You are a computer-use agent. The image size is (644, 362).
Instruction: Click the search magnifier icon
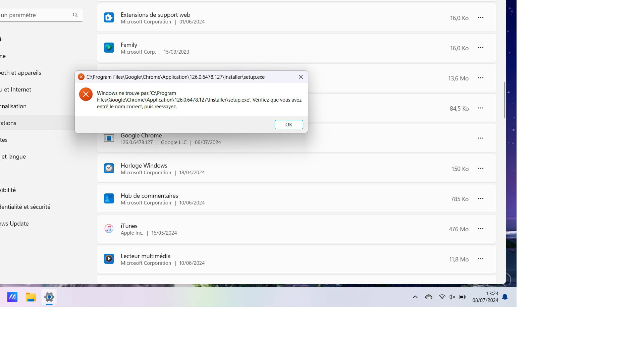tap(75, 15)
